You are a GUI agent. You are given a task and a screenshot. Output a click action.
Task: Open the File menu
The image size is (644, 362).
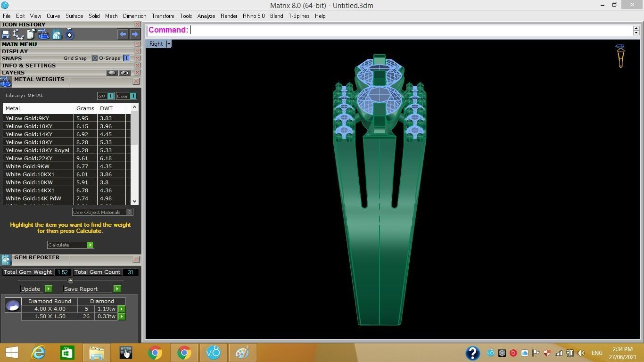click(x=7, y=16)
